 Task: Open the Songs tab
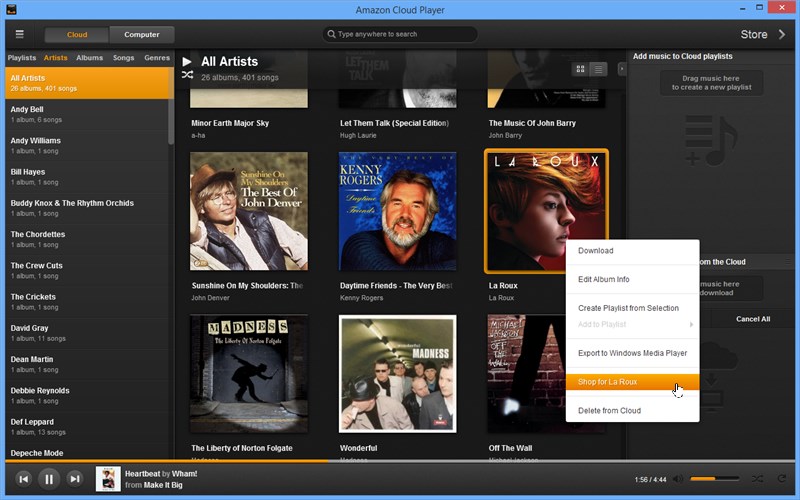pos(123,58)
